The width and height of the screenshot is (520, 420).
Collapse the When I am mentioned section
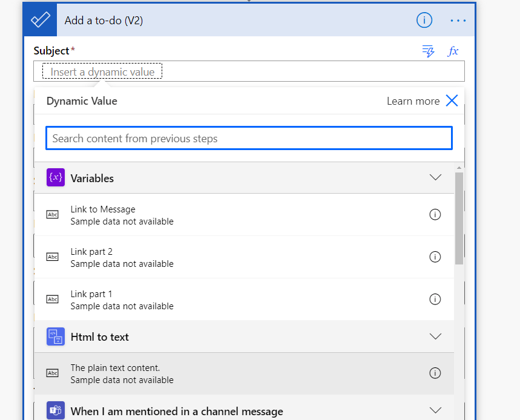tap(435, 410)
